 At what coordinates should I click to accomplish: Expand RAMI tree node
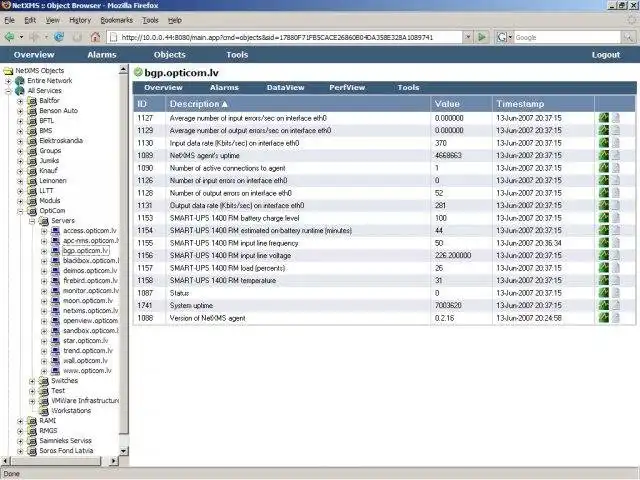pos(20,421)
